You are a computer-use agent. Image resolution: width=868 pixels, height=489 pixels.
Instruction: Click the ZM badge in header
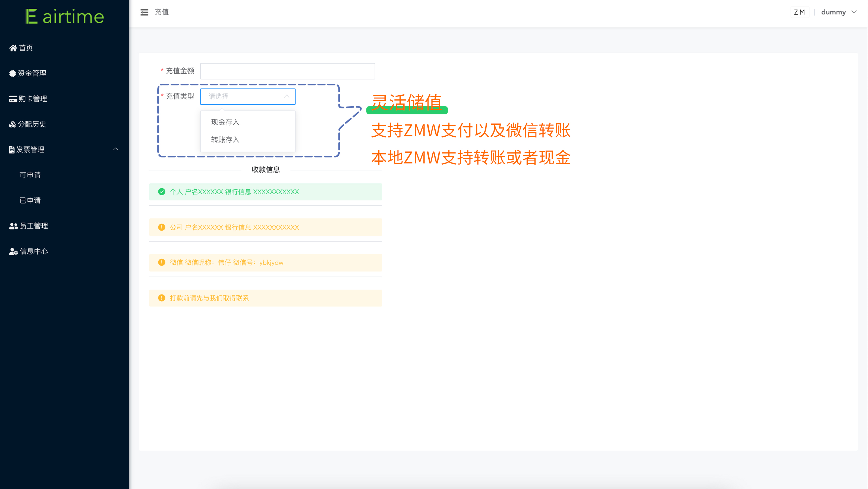pyautogui.click(x=800, y=12)
